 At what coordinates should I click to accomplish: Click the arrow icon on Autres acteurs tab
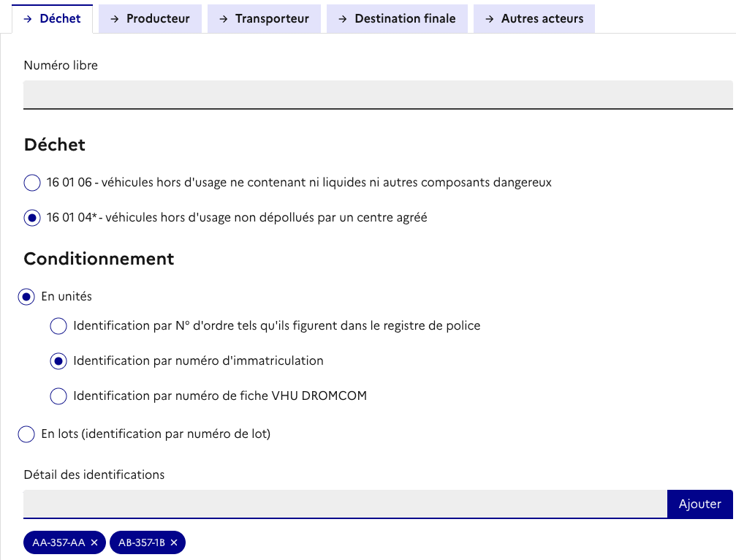pos(490,19)
